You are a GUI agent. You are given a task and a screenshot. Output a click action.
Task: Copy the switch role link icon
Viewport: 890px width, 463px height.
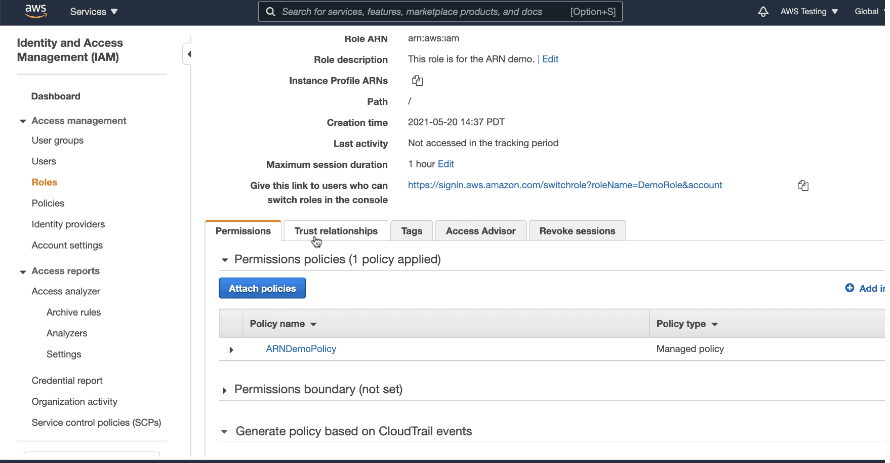(803, 185)
